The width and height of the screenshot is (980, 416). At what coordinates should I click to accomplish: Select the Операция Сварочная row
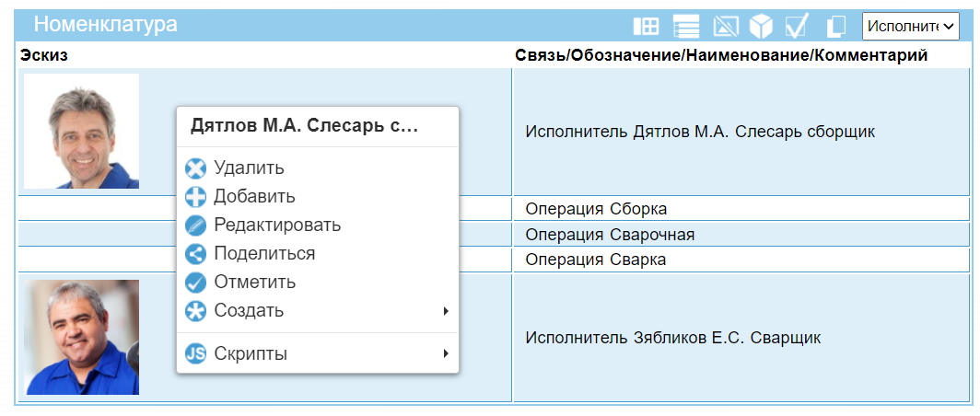tap(610, 235)
